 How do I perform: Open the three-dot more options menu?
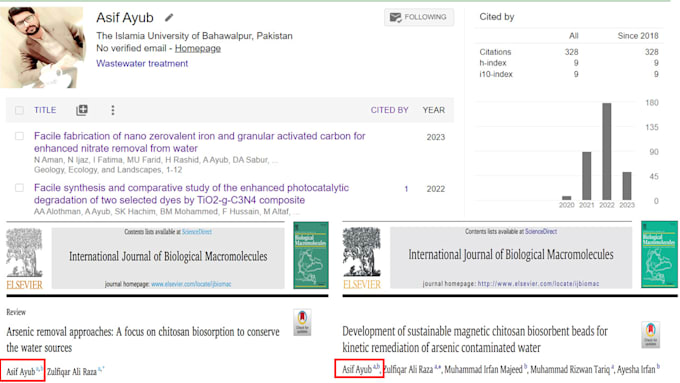click(x=113, y=110)
